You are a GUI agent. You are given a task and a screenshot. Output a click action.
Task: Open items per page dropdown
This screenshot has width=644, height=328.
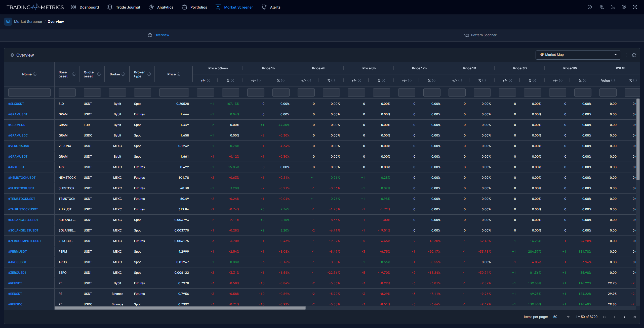[x=561, y=317]
